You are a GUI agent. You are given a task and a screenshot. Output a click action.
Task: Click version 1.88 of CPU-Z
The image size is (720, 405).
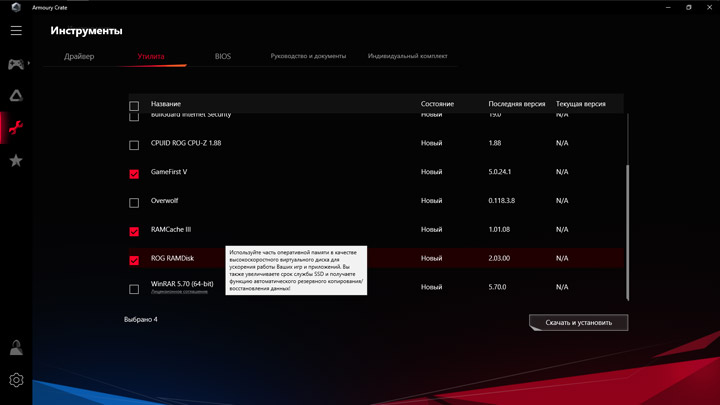pyautogui.click(x=495, y=143)
